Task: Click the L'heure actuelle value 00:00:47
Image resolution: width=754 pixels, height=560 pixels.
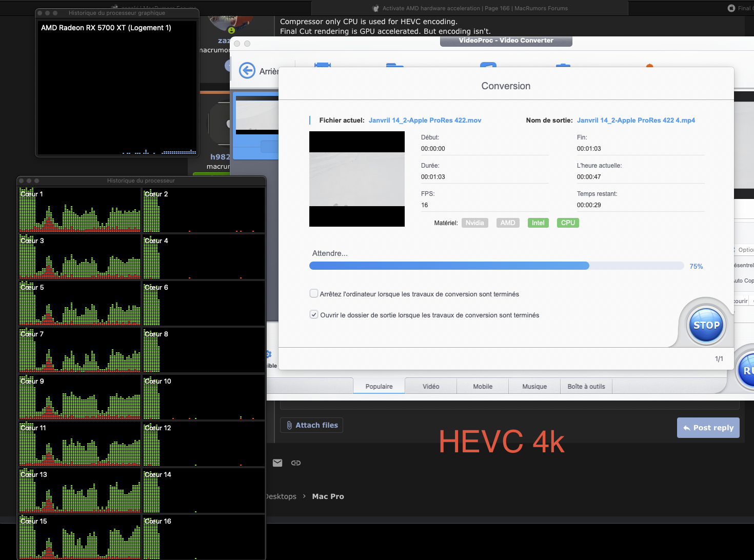Action: point(589,177)
